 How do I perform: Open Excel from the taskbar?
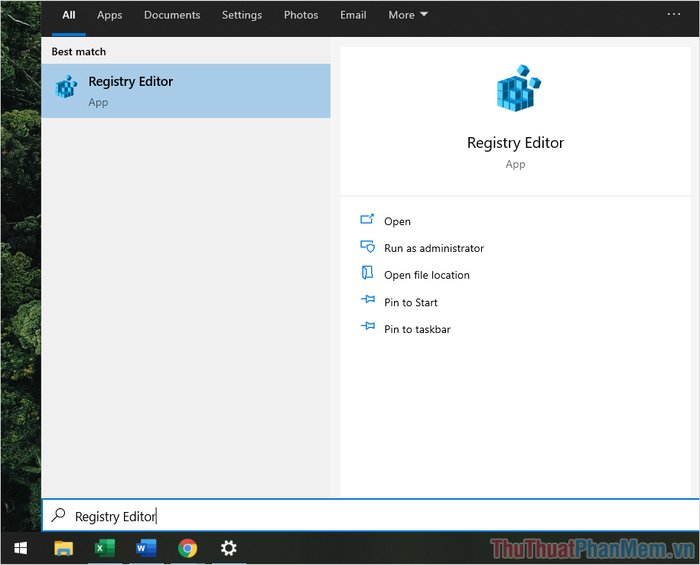[105, 548]
